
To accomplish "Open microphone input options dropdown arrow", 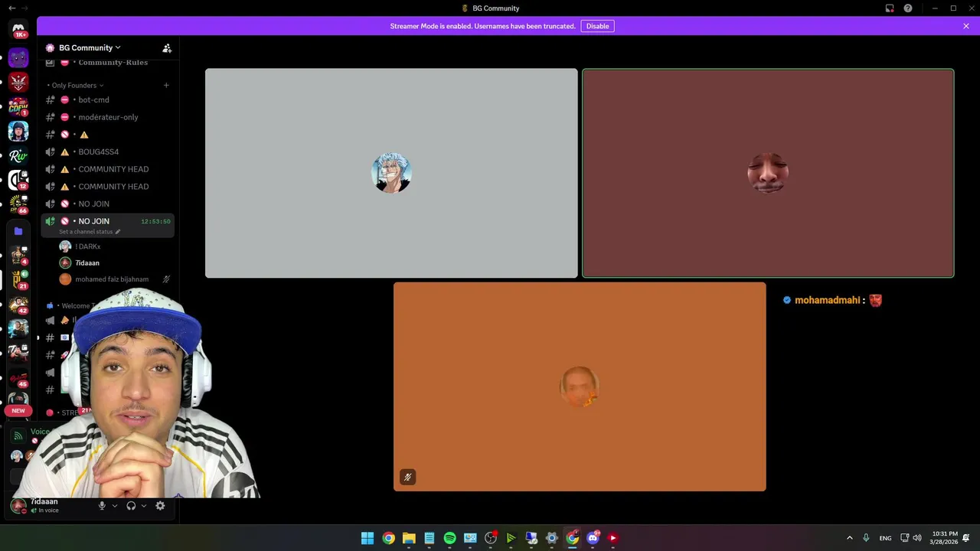I will coord(115,506).
